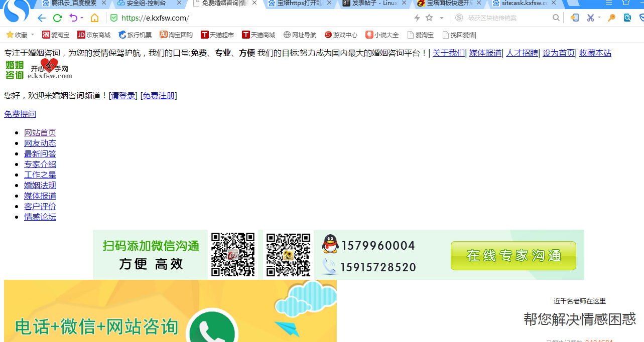Switch to the 发表帖子 - Linux tab
Viewport: 644px width, 342px height.
point(370,3)
